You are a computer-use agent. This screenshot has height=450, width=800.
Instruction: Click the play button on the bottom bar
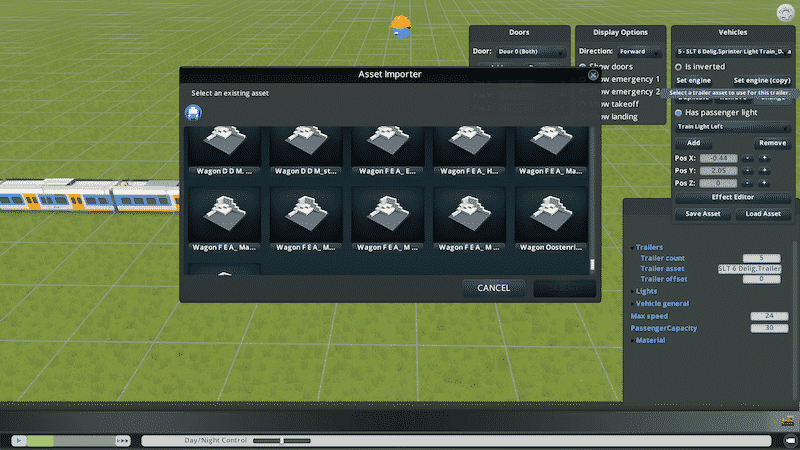click(17, 440)
